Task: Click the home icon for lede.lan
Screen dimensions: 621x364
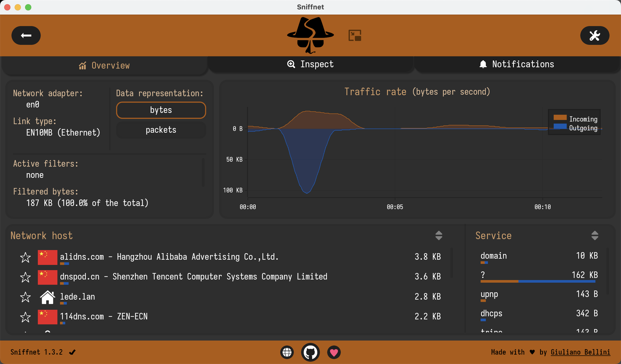Action: click(x=47, y=297)
